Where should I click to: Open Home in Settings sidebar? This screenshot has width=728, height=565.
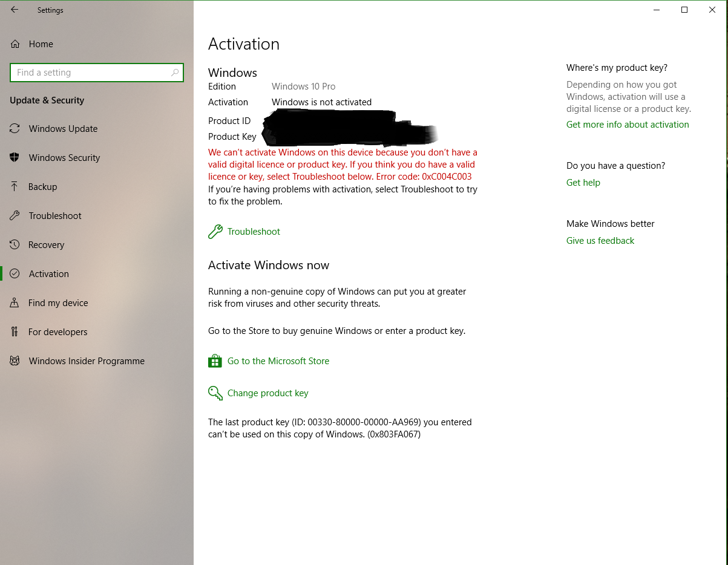click(97, 44)
